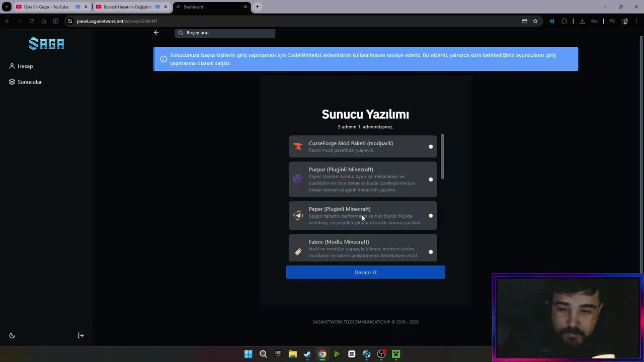Click the software list scrollbar
This screenshot has height=362, width=644.
[x=443, y=156]
